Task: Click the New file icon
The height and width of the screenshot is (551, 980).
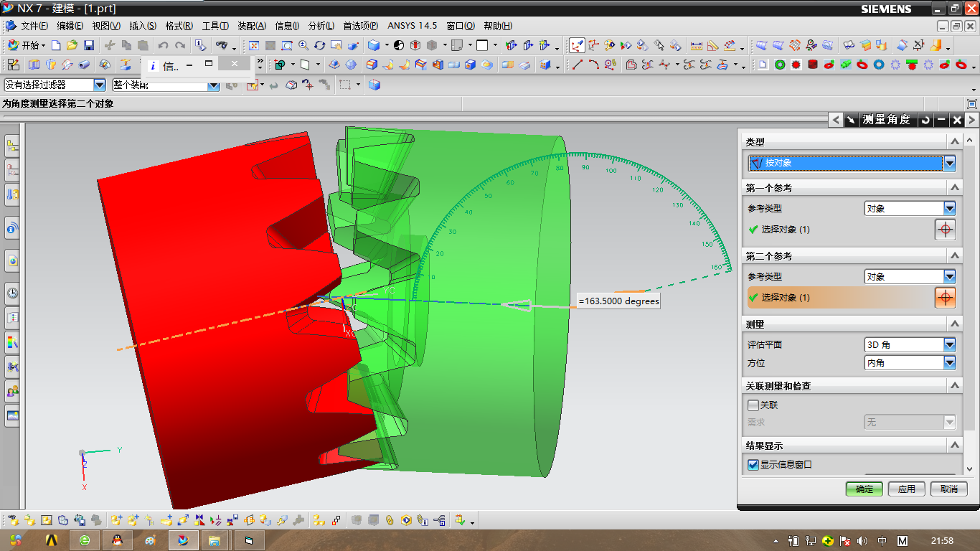Action: (56, 45)
